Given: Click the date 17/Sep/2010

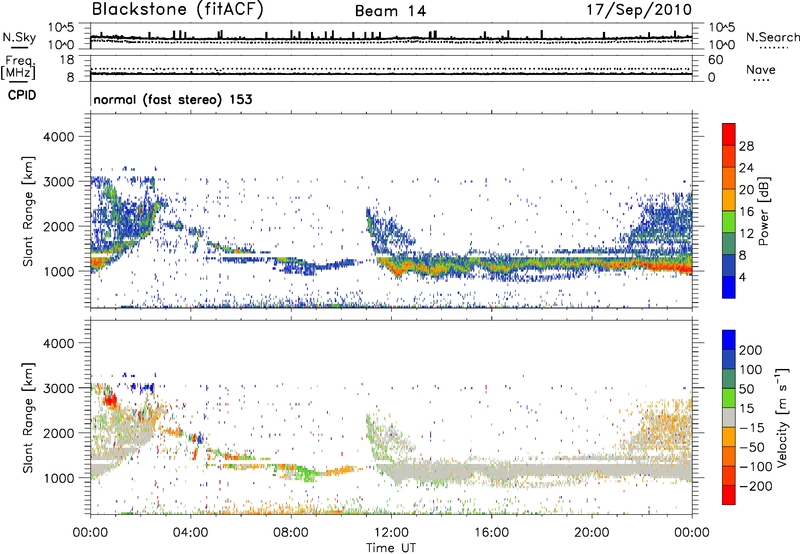Looking at the screenshot, I should coord(639,10).
